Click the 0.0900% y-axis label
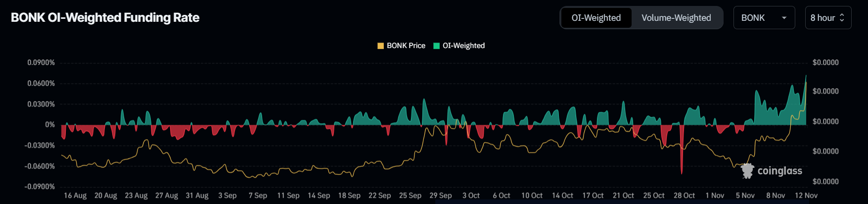 click(x=41, y=62)
